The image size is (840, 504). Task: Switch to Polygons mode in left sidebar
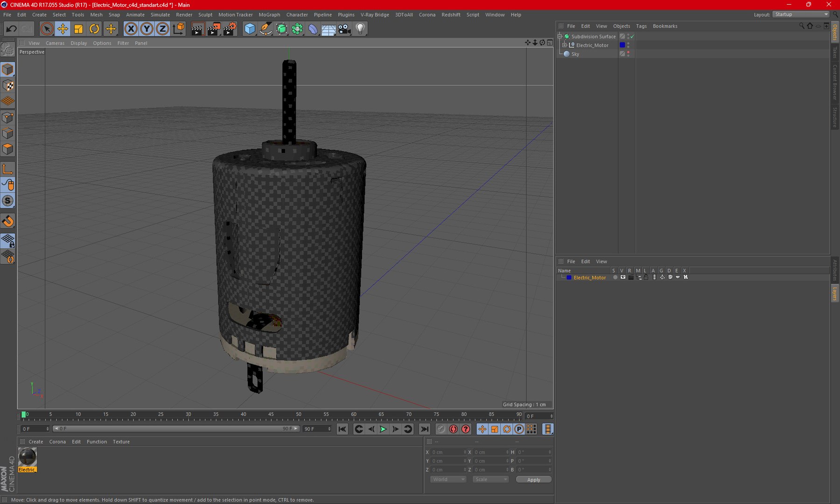[x=8, y=149]
